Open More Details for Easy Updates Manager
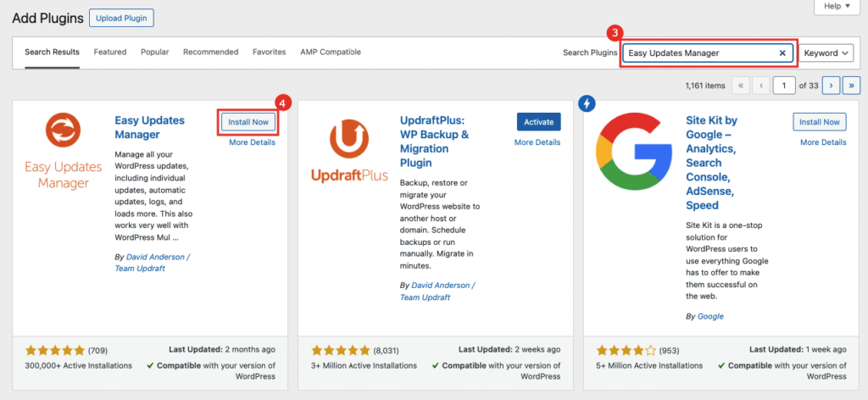Viewport: 868px width, 400px height. coord(252,142)
